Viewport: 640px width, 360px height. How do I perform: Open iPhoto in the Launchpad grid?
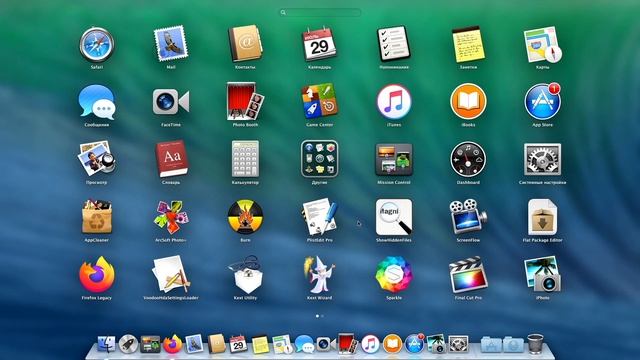coord(542,274)
